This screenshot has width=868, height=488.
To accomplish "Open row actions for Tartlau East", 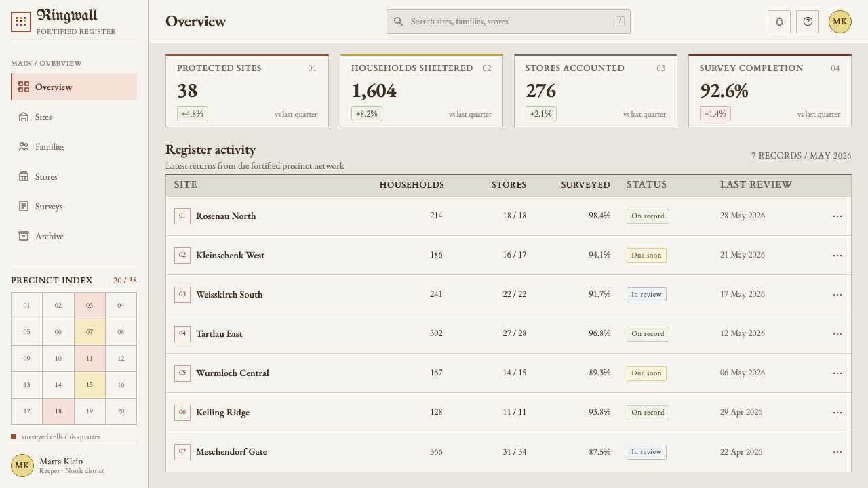I will click(x=837, y=334).
